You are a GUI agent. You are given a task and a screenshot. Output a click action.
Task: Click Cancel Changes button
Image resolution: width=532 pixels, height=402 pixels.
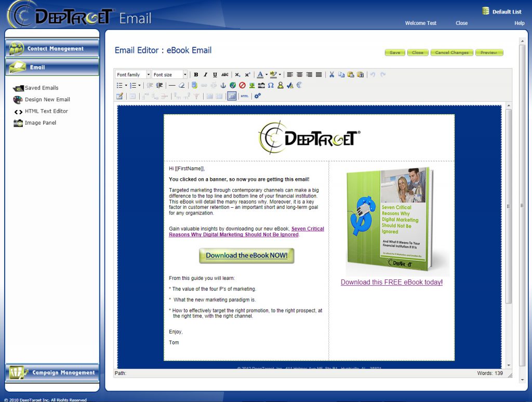coord(452,52)
